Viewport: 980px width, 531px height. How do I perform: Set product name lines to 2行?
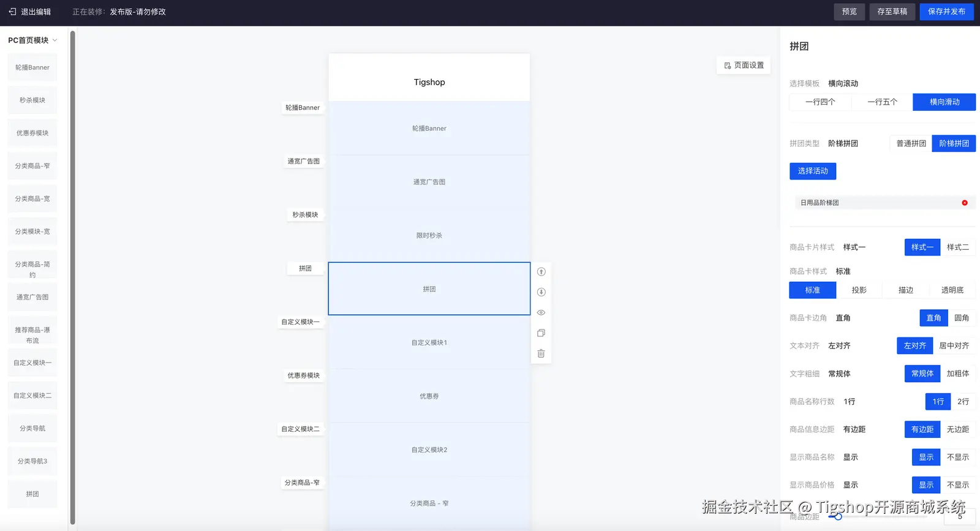[963, 402]
